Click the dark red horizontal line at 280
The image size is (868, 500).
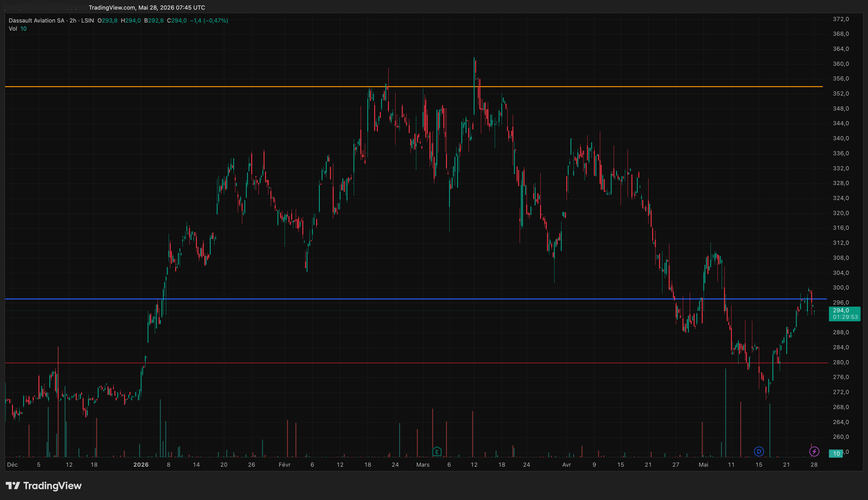coord(417,363)
